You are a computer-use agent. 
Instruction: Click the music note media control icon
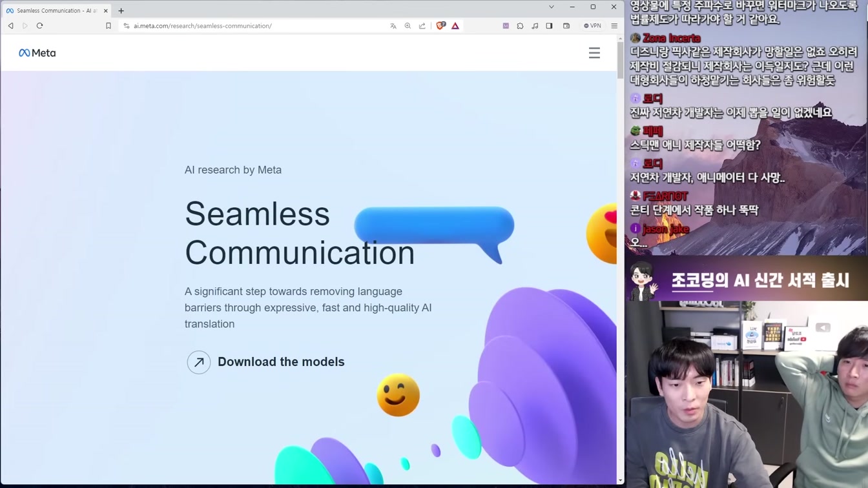coord(535,26)
